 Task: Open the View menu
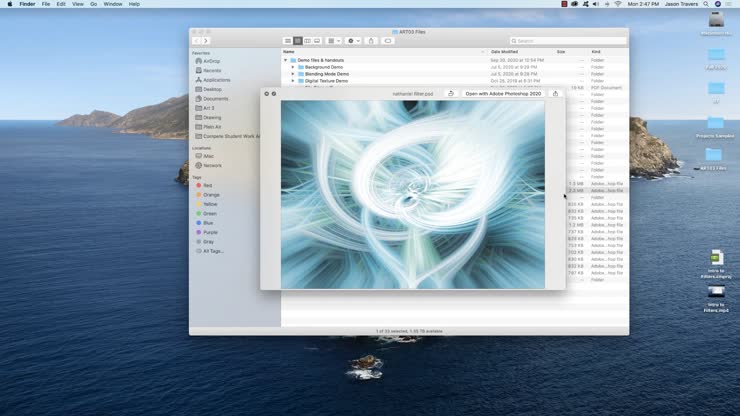click(x=78, y=4)
